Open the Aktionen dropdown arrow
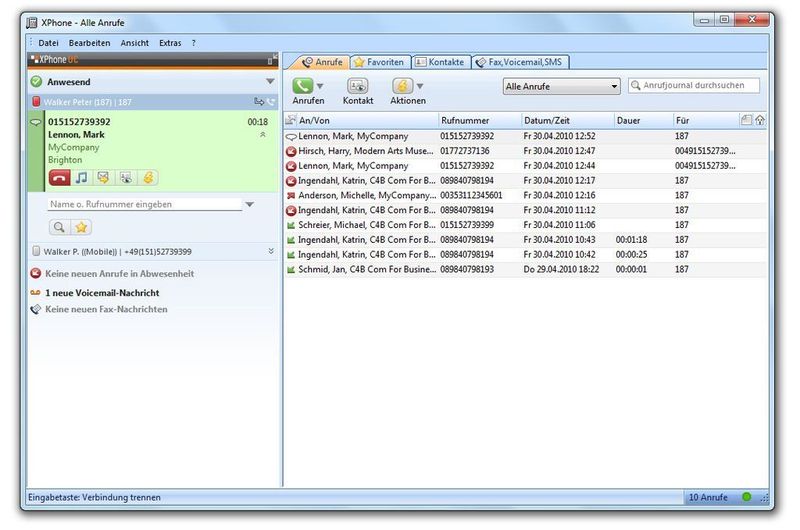 click(419, 86)
